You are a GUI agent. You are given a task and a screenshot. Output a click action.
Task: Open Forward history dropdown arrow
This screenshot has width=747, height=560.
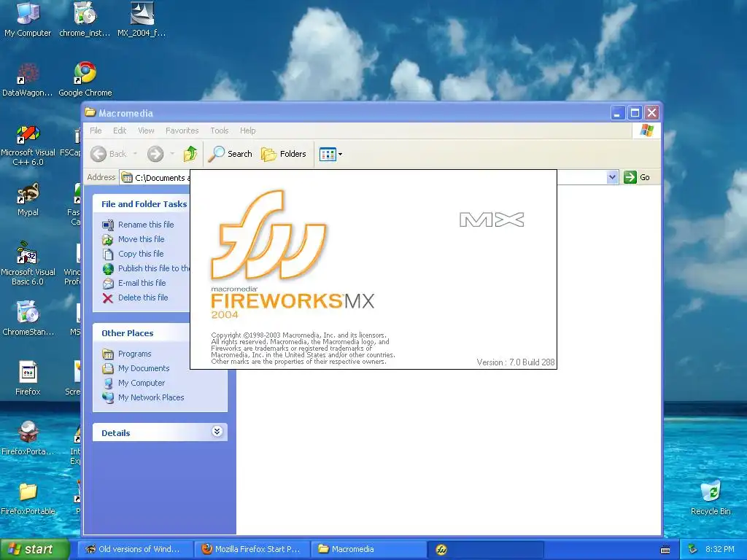(x=172, y=154)
